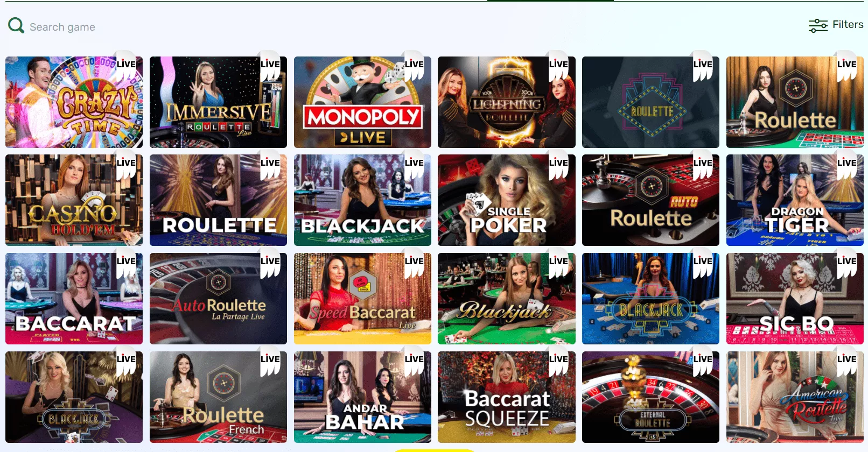This screenshot has width=868, height=452.
Task: Open the Dragon Tiger game tile
Action: (795, 200)
